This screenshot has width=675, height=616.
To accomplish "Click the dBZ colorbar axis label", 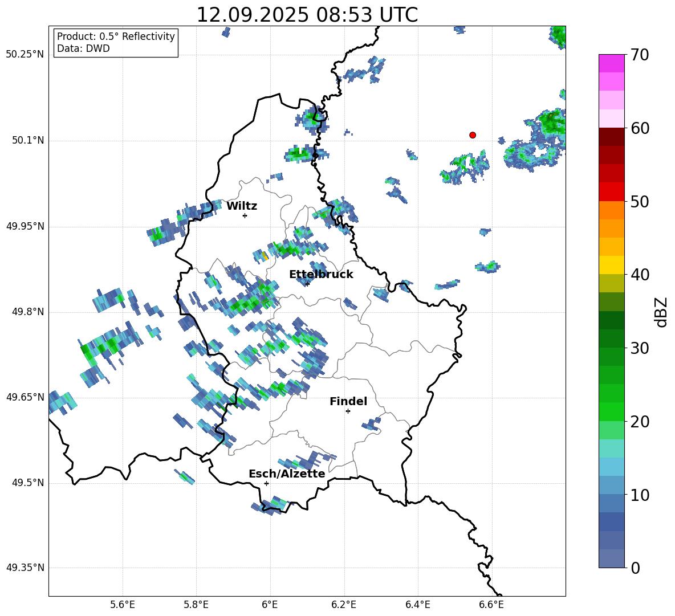I will point(661,312).
